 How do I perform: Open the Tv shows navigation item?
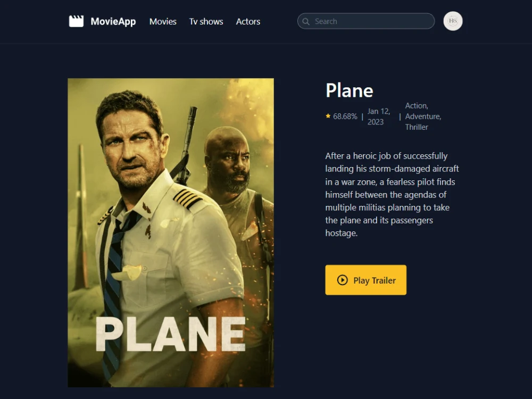pos(206,21)
